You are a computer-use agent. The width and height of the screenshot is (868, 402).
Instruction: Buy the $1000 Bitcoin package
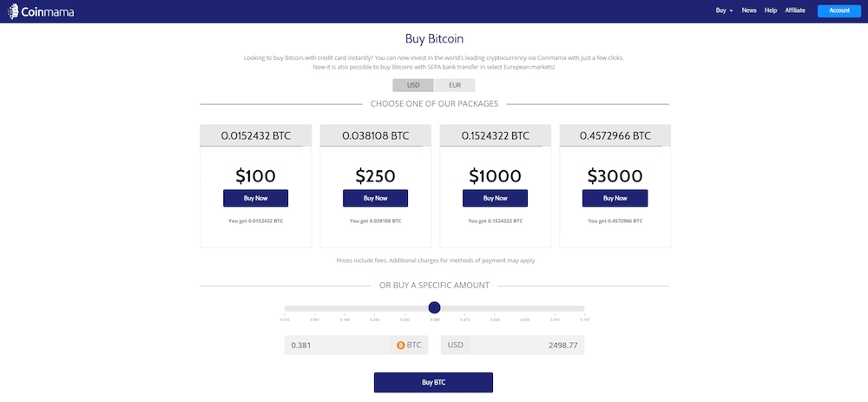coord(495,198)
